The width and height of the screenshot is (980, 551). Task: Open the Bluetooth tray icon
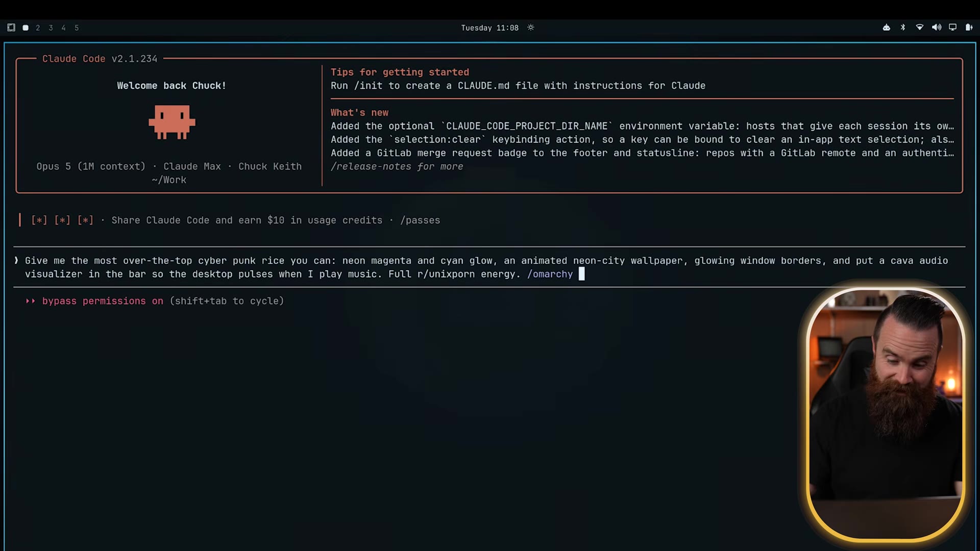point(903,28)
